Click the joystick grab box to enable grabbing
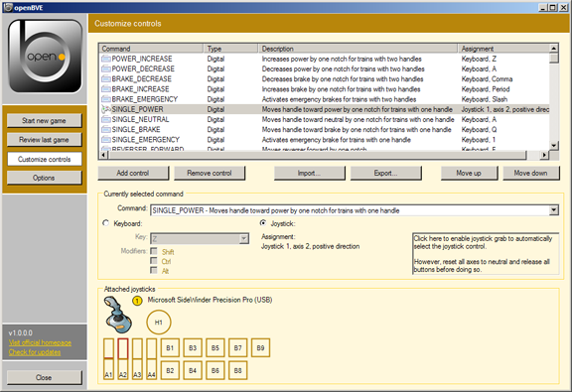The image size is (572, 392). 486,254
